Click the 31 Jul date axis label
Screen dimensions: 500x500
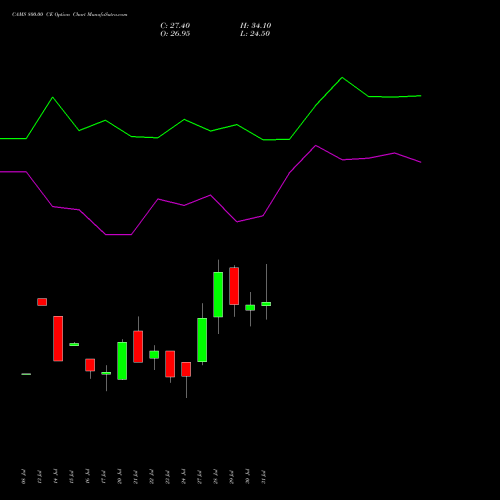[263, 477]
